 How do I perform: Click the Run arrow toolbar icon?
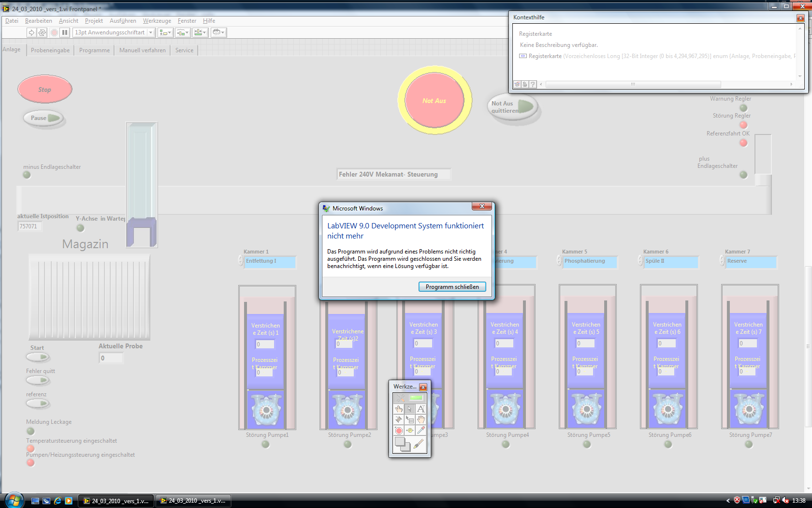31,32
